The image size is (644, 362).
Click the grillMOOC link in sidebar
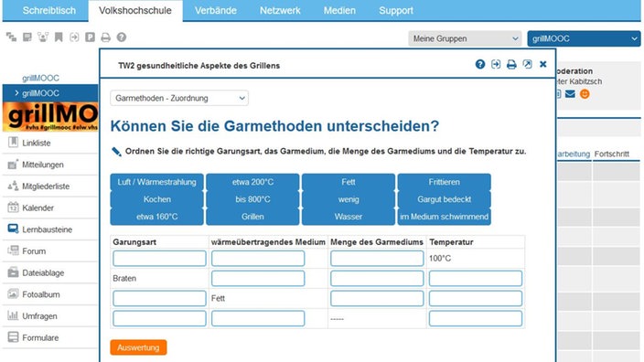[40, 78]
